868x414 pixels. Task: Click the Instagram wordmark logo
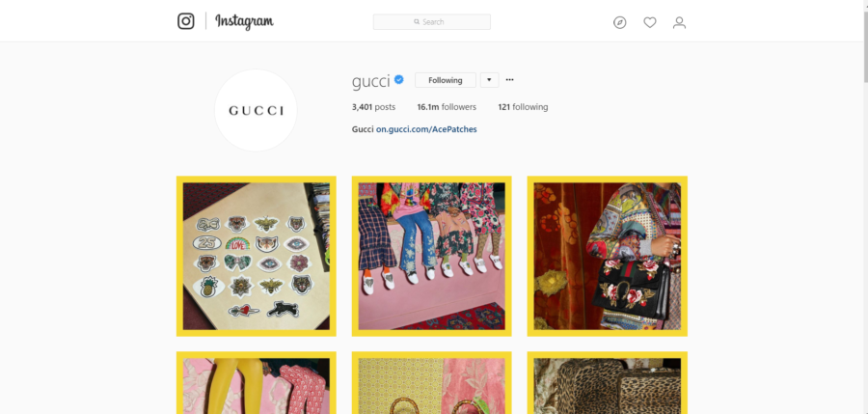(244, 21)
